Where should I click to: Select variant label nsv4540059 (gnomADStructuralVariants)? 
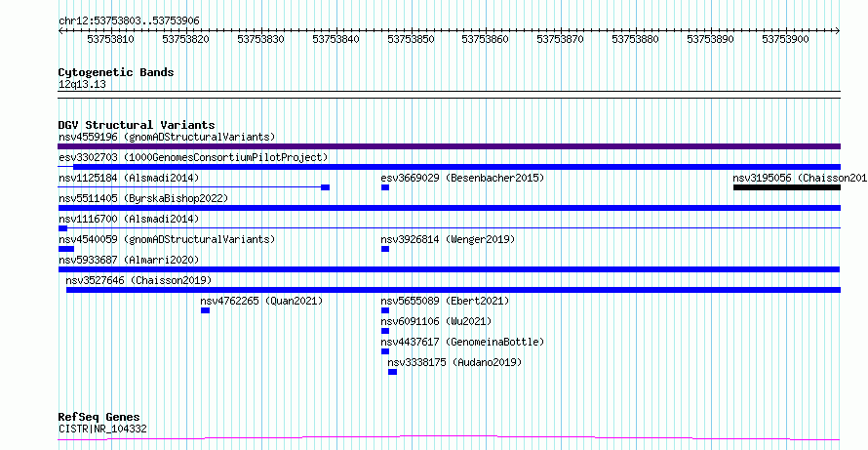pos(167,239)
